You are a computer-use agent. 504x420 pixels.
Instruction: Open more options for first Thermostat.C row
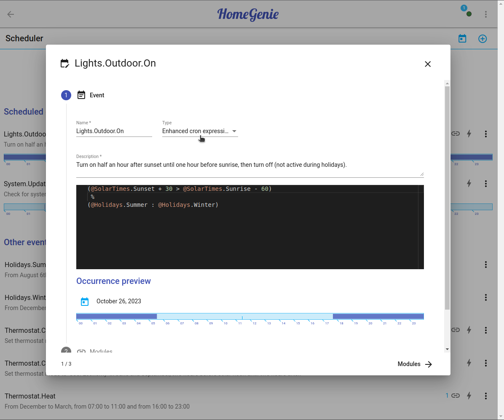click(x=486, y=330)
